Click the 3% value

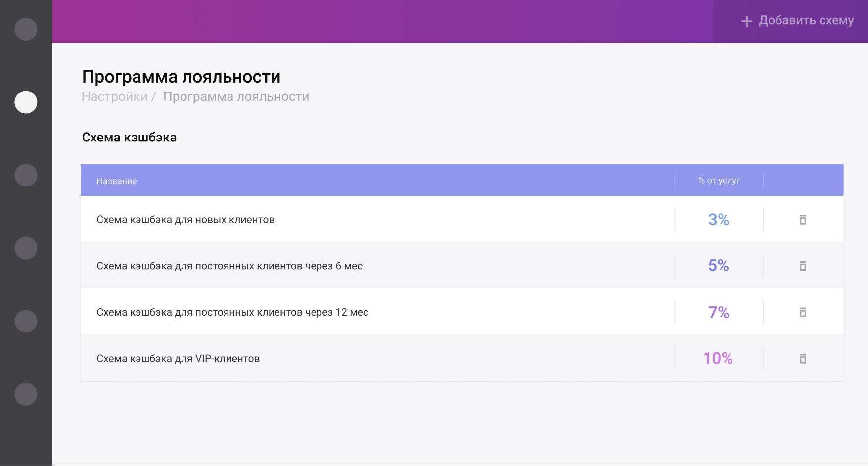(x=719, y=220)
